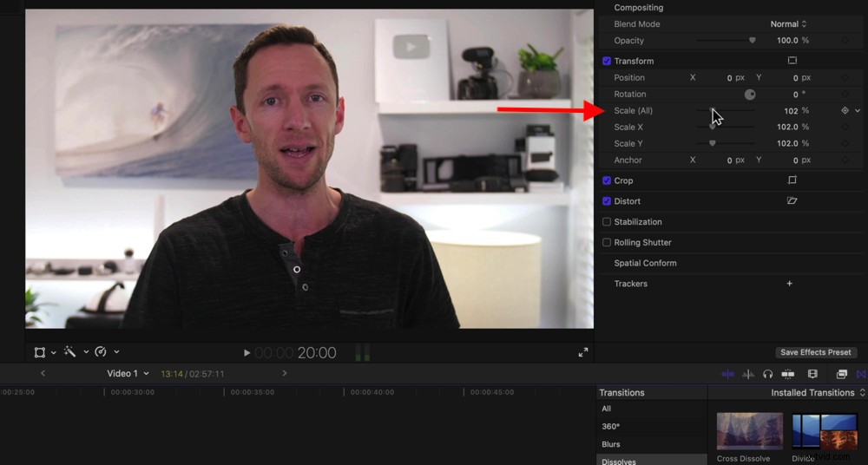This screenshot has width=868, height=465.
Task: Disable the Crop checkbox
Action: (607, 180)
